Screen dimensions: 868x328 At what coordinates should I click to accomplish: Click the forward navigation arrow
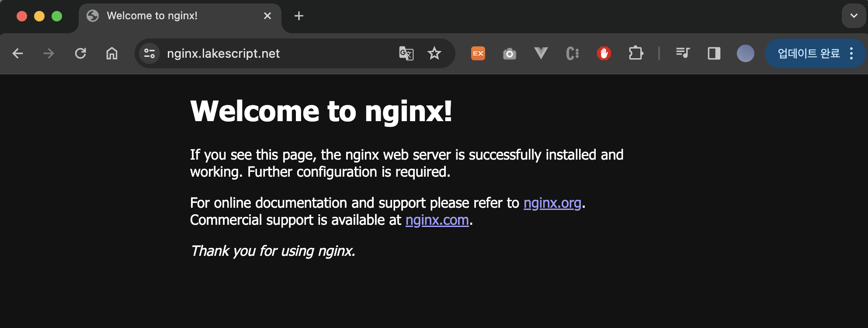(49, 53)
